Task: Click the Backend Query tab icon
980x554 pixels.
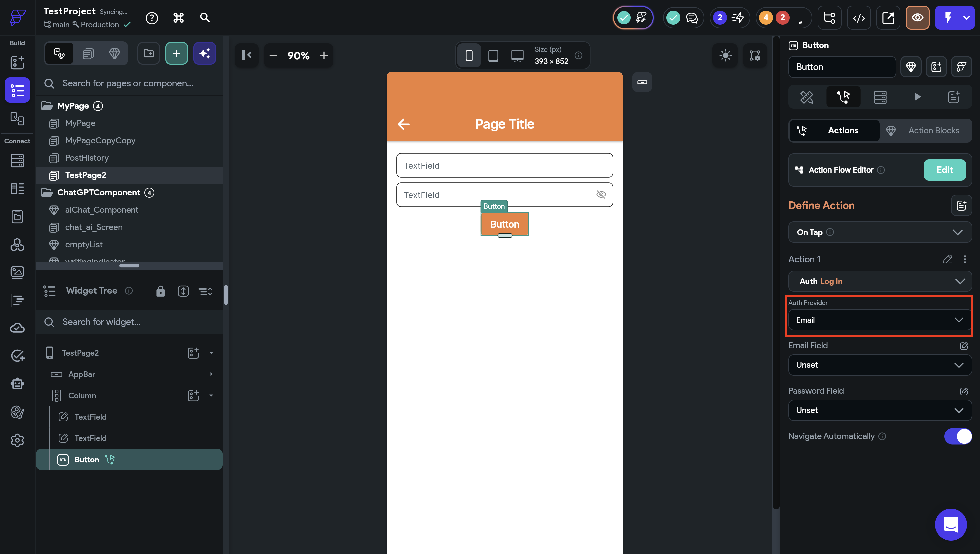Action: pyautogui.click(x=880, y=97)
